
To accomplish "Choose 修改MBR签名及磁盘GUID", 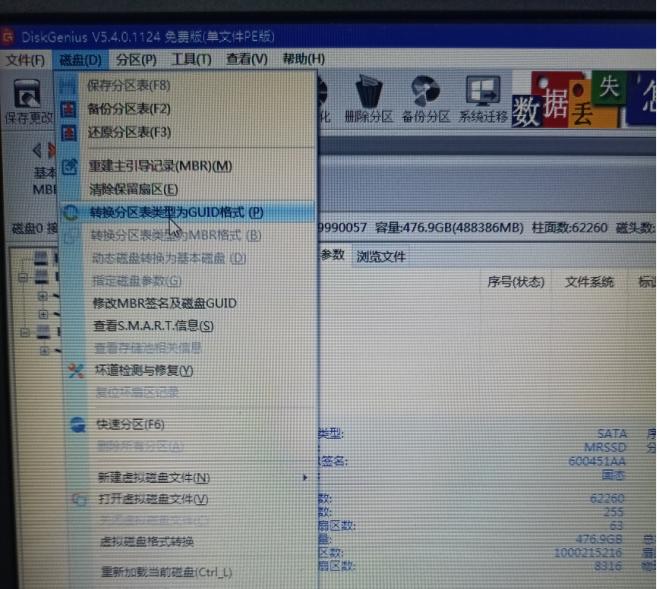I will pyautogui.click(x=164, y=303).
